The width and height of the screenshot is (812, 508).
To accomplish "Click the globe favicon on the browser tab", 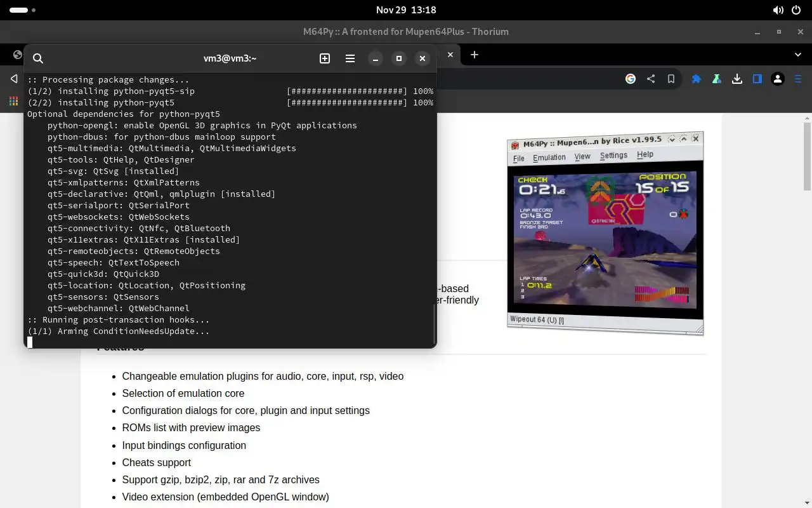I will point(17,55).
